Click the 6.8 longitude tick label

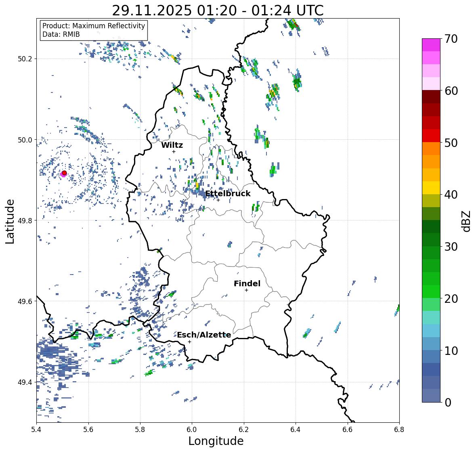(x=399, y=429)
